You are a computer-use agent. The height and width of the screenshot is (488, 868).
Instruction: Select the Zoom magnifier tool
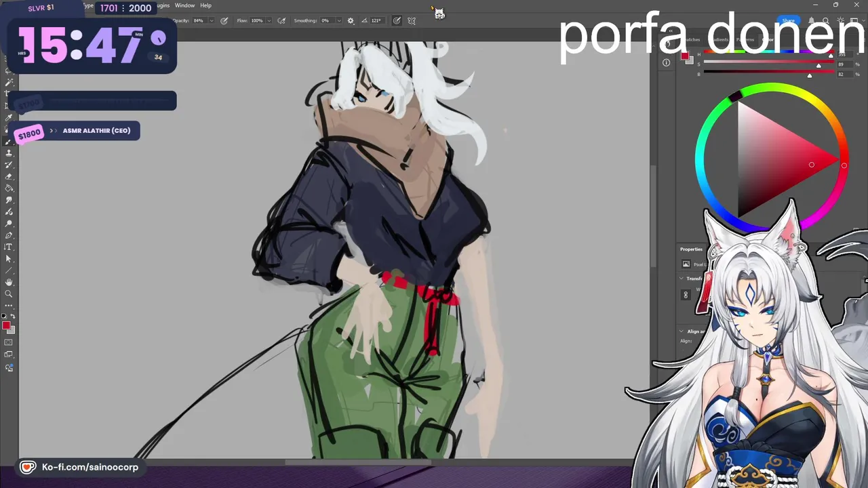point(9,293)
